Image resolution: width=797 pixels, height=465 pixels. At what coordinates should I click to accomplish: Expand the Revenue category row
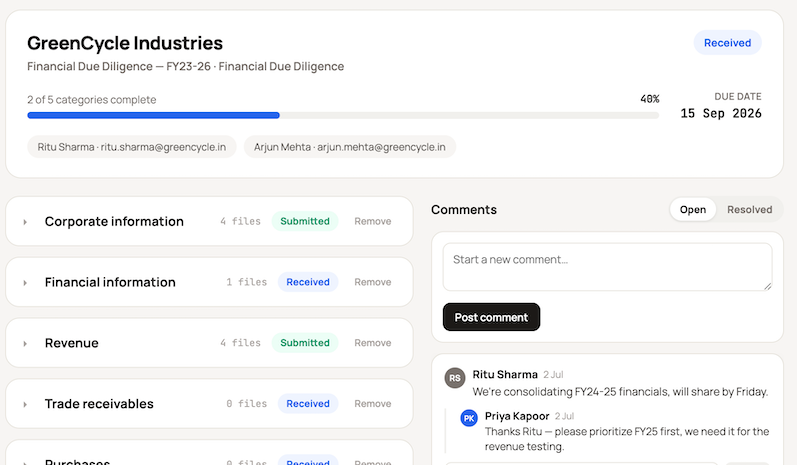tap(25, 344)
